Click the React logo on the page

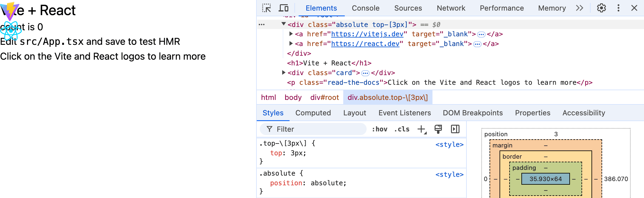pos(11,31)
